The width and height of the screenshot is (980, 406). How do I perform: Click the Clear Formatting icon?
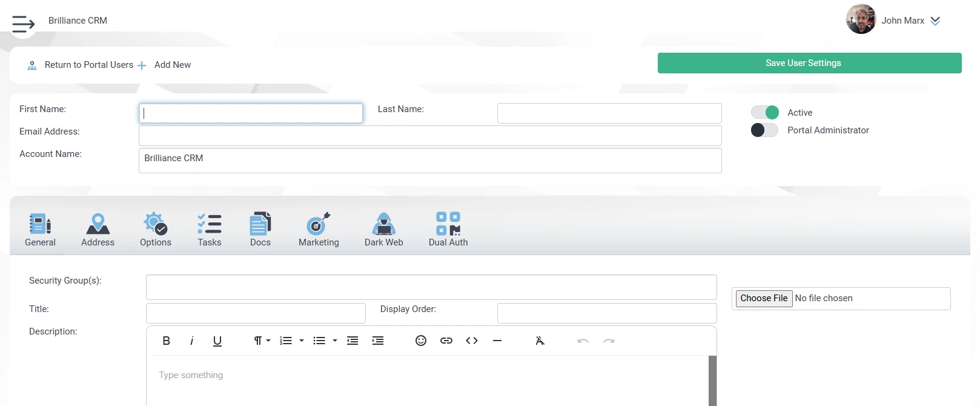[540, 341]
